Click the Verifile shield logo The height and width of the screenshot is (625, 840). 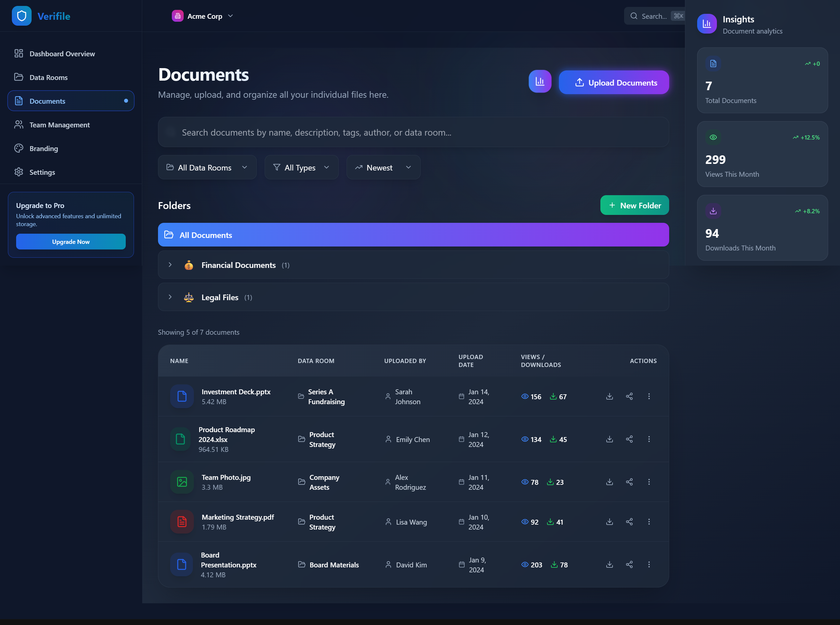coord(22,16)
